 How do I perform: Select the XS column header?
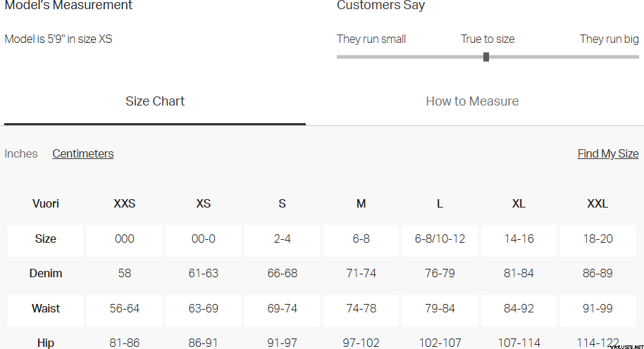(x=204, y=204)
